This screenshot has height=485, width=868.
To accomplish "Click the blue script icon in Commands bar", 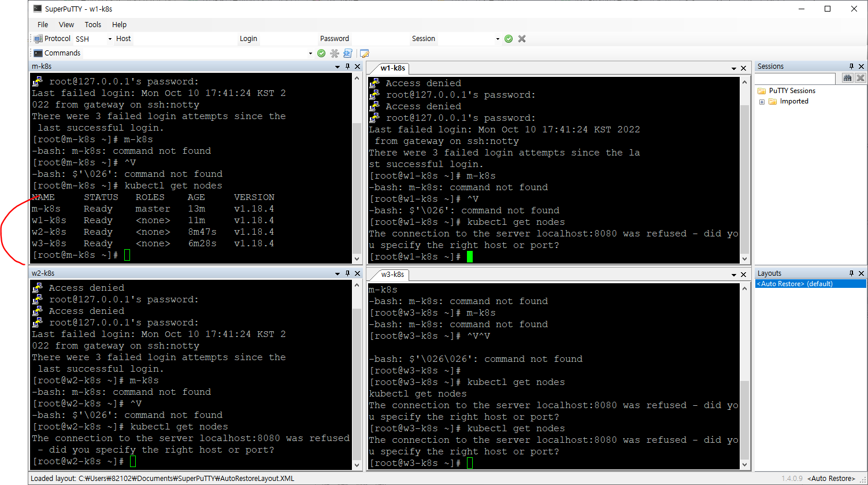I will click(347, 53).
